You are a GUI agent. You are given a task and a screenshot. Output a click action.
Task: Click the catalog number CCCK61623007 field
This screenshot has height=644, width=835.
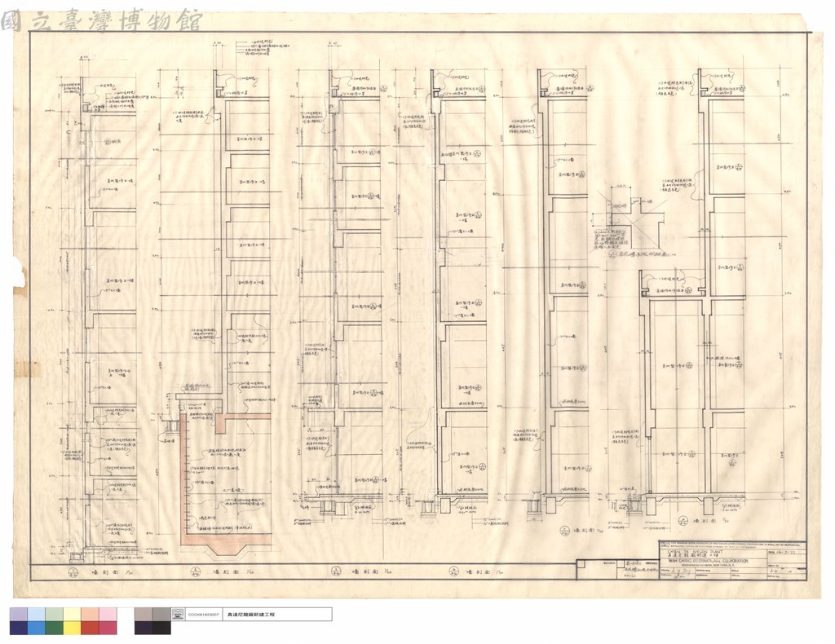click(x=202, y=614)
